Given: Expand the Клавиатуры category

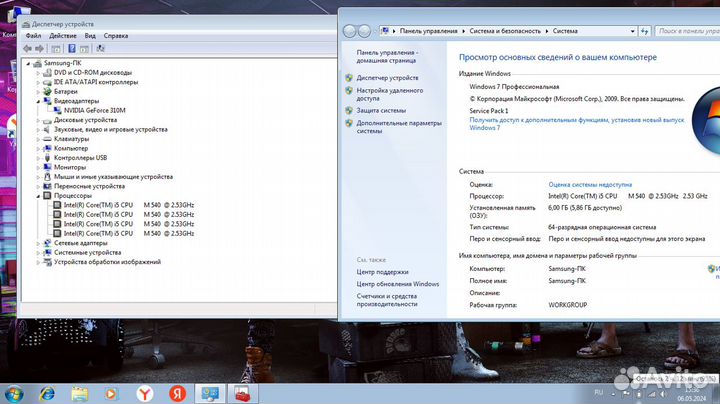Looking at the screenshot, I should (38, 139).
